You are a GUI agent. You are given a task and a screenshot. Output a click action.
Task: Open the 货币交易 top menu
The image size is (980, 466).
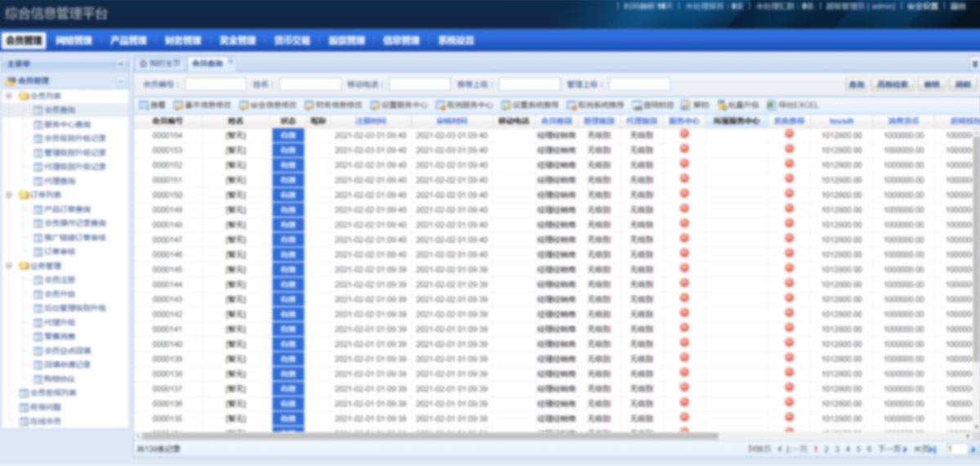(292, 40)
